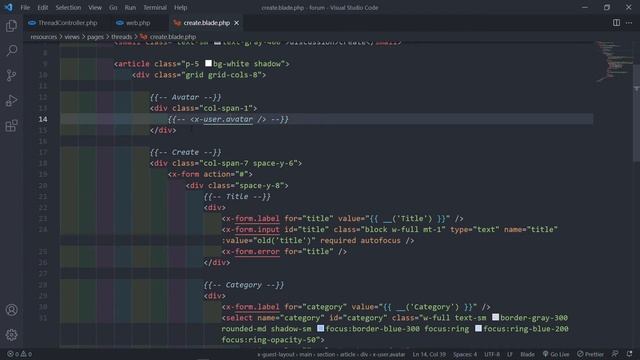
Task: Open the Search view in activity bar
Action: [11, 51]
